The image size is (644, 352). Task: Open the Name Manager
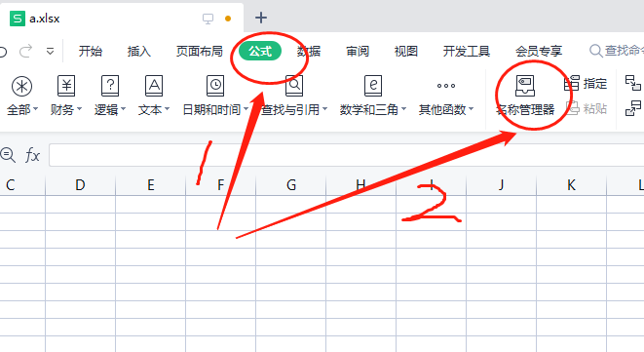tap(525, 96)
